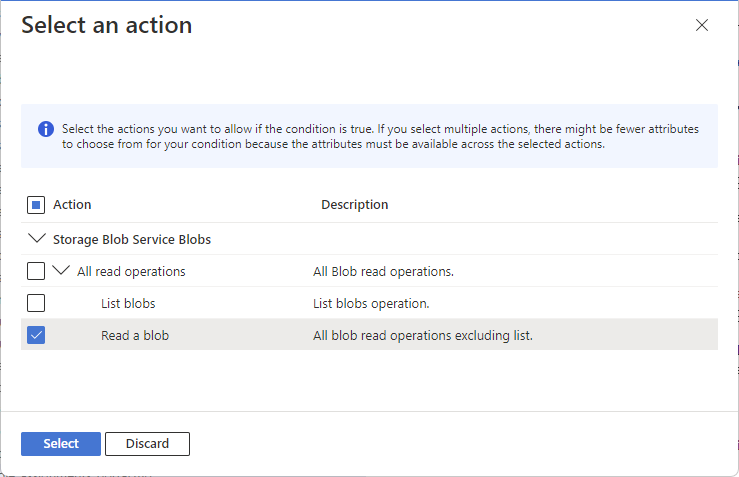The height and width of the screenshot is (477, 739).
Task: Click the info banner message text
Action: pos(380,137)
